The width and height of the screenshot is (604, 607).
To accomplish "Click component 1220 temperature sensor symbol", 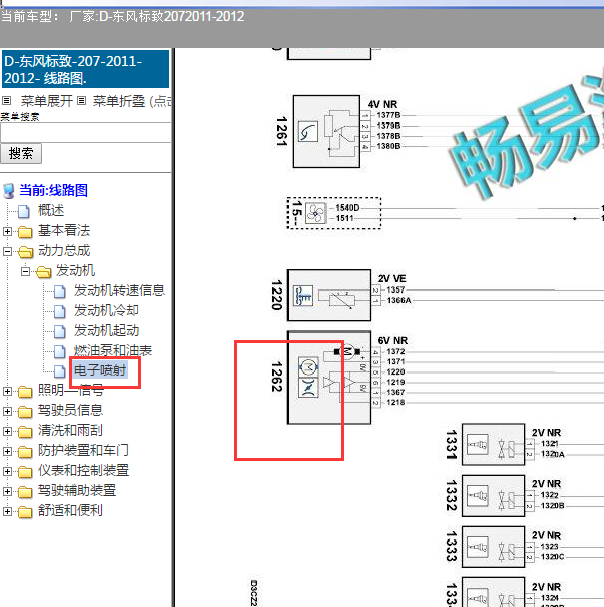I will pyautogui.click(x=303, y=295).
